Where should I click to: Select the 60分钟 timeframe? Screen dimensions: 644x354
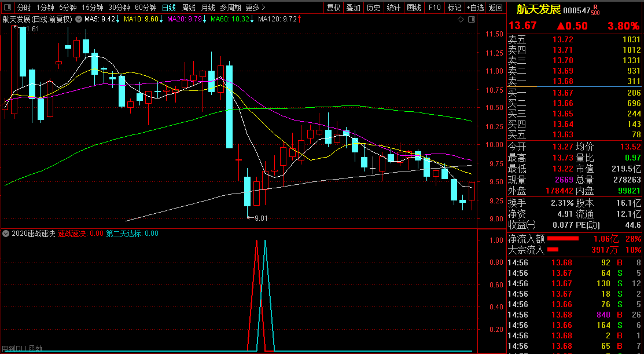(x=146, y=8)
